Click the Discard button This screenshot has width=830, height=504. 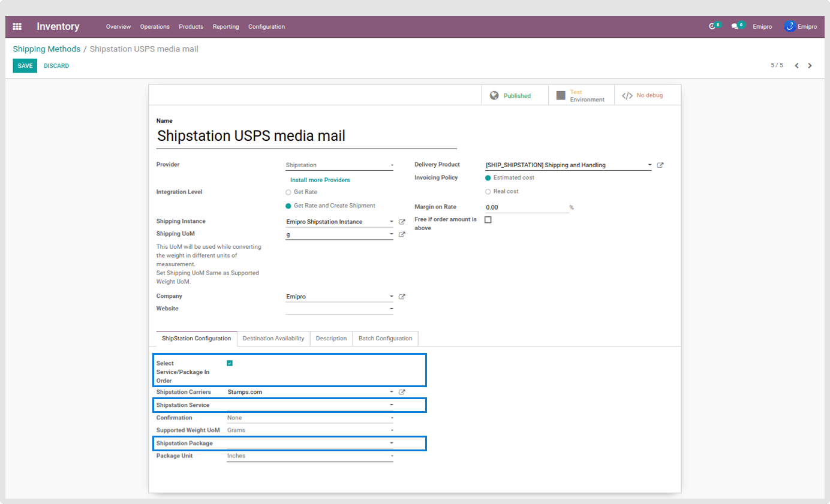56,66
